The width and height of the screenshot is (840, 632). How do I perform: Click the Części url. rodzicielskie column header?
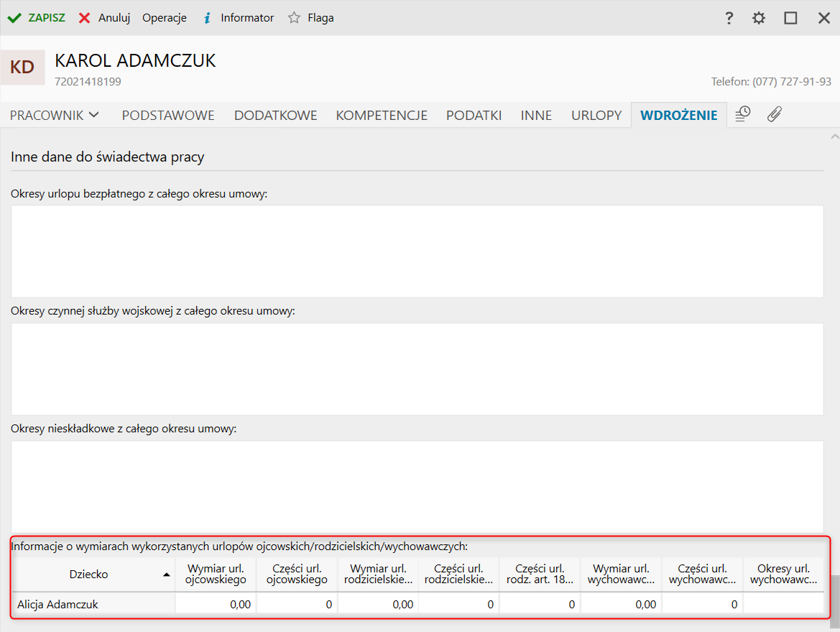pyautogui.click(x=458, y=574)
